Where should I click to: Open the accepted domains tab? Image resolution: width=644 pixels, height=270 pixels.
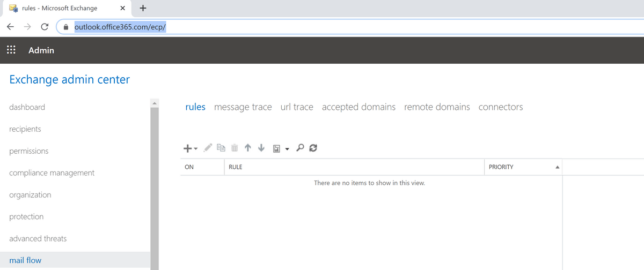click(358, 107)
